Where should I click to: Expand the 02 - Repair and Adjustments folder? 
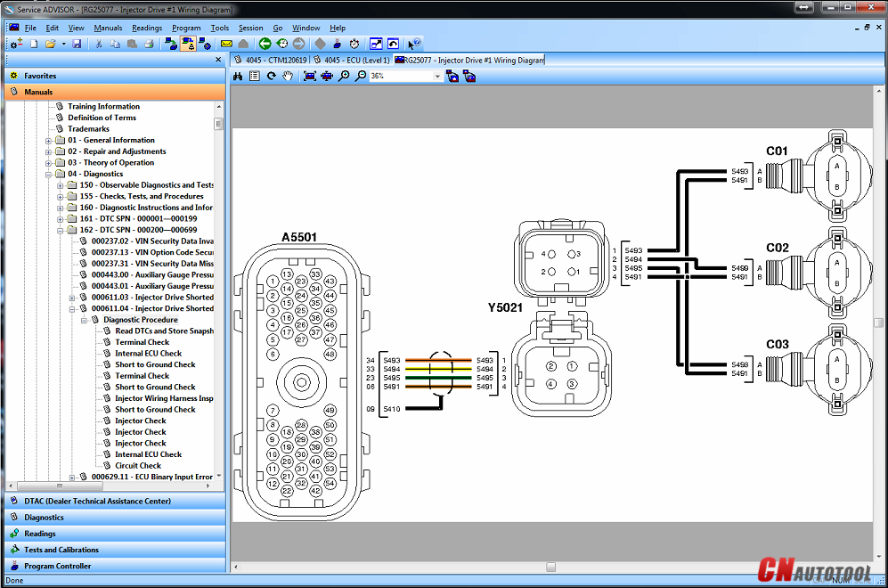(49, 151)
